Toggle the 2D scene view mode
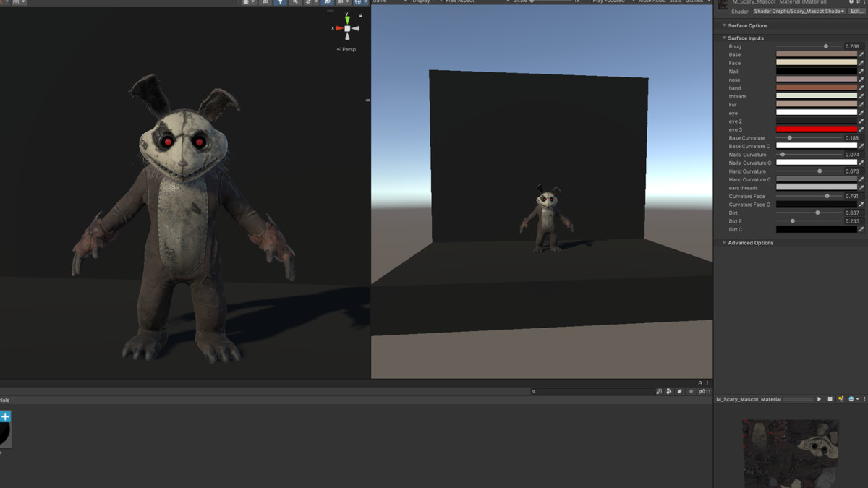 [265, 2]
